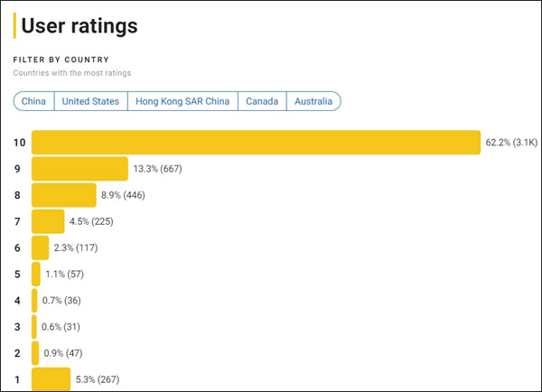Click the 2-star rating bar
542x392 pixels.
(35, 352)
